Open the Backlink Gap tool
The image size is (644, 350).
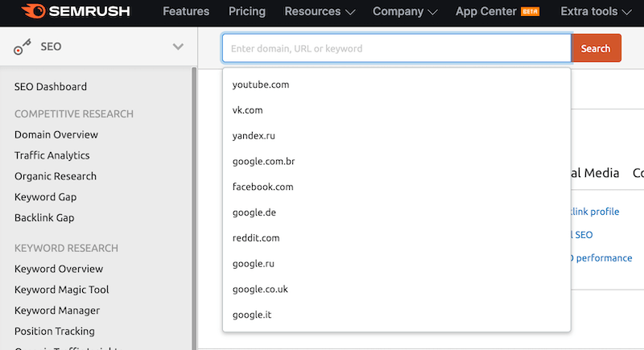[x=44, y=218]
